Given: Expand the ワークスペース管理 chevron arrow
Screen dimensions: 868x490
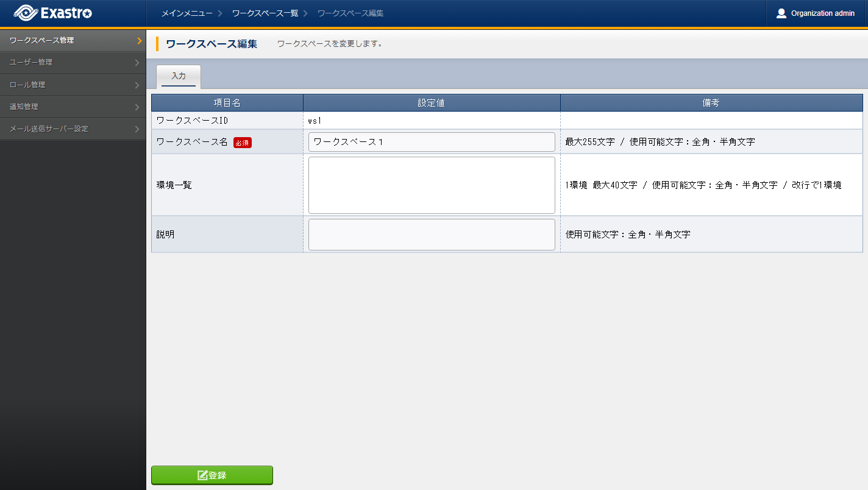Looking at the screenshot, I should (139, 41).
